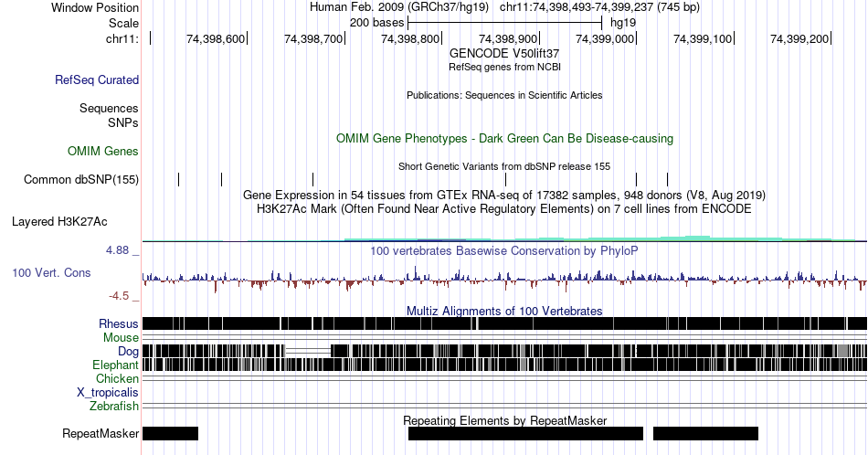Click the long middle RepeatMasker repeat block

click(x=526, y=433)
